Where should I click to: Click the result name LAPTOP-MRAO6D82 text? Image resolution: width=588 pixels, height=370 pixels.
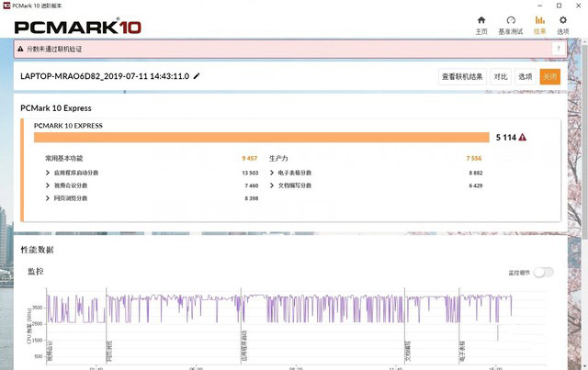(x=105, y=76)
